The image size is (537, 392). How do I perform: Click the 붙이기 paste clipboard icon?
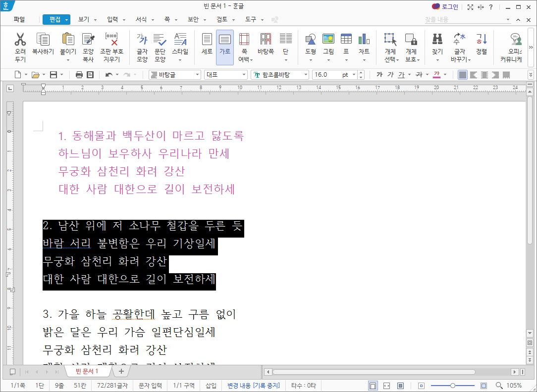(68, 39)
